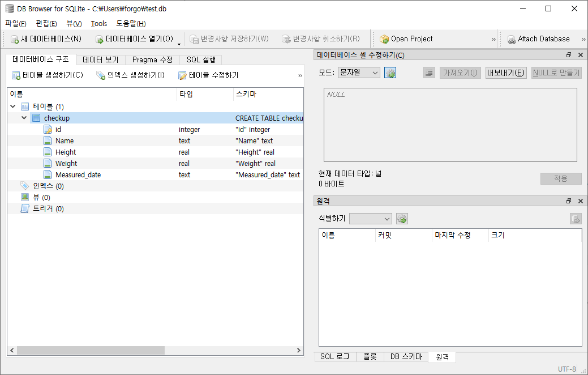Click Attach Database toolbar button
588x375 pixels.
click(x=538, y=39)
